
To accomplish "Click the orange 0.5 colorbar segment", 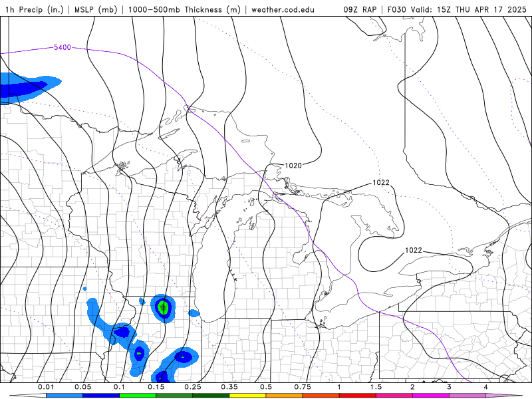I will tap(285, 396).
